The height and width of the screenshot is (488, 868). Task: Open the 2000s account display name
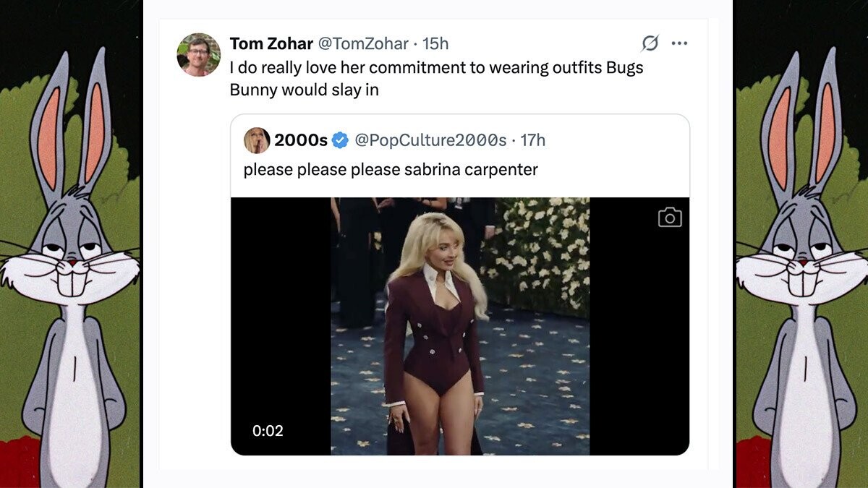[300, 140]
